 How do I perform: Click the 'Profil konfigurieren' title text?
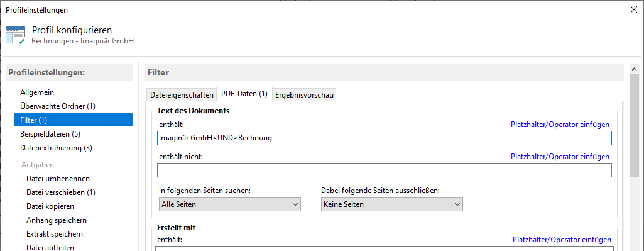[72, 30]
